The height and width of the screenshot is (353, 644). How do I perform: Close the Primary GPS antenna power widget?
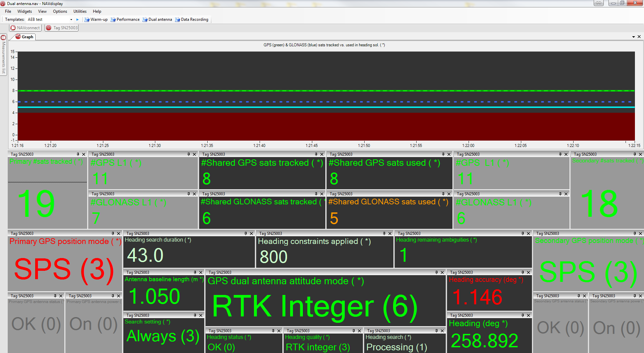coord(118,296)
